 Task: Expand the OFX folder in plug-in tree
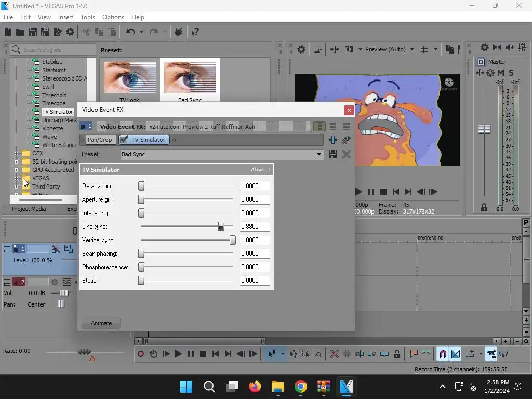(x=16, y=153)
